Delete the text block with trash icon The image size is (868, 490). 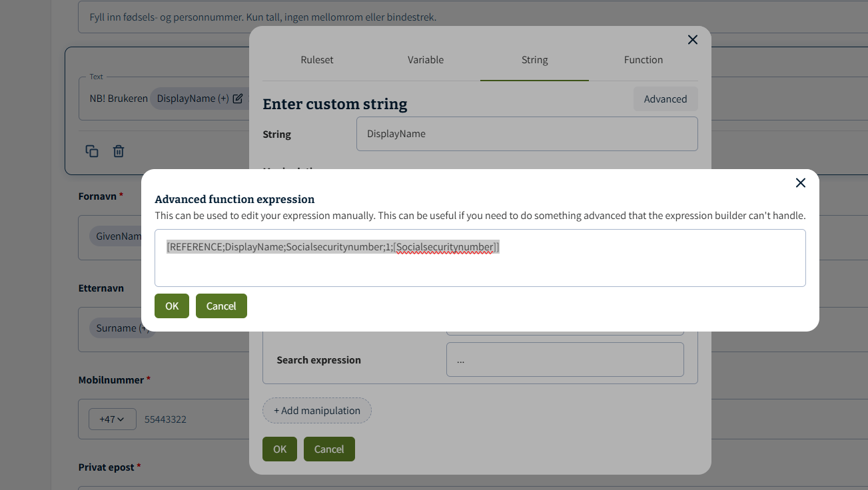(119, 151)
